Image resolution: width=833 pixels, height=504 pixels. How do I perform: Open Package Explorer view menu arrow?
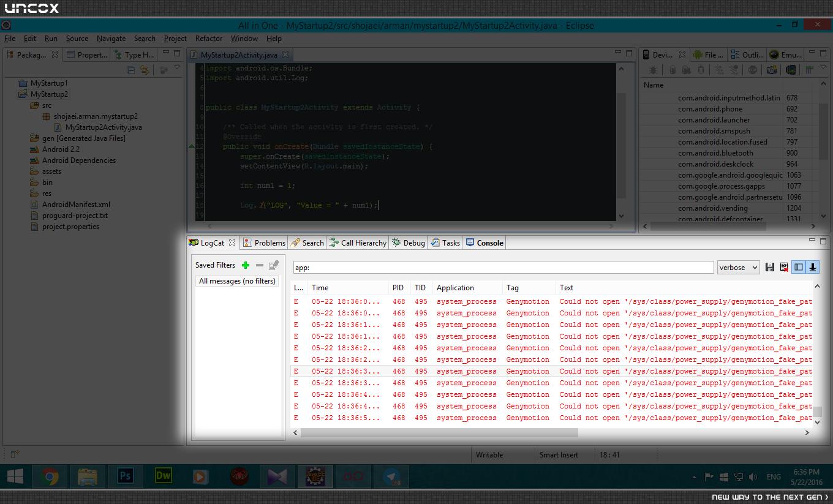(177, 67)
